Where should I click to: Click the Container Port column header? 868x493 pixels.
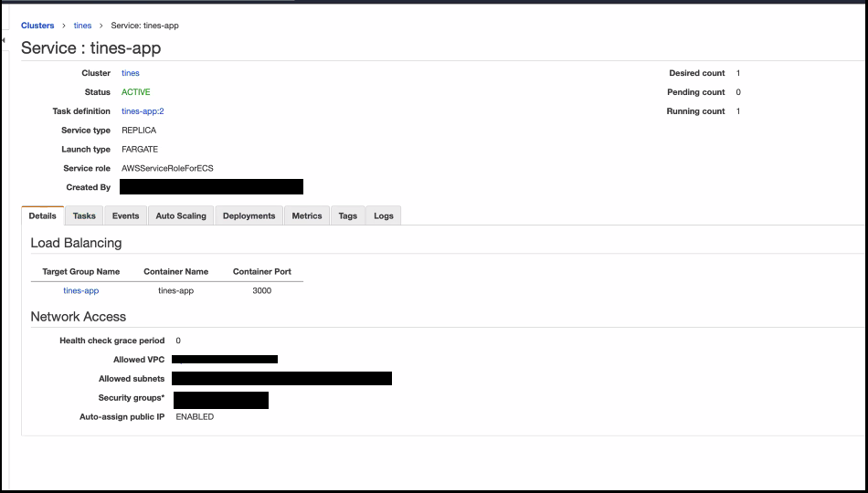(x=262, y=272)
